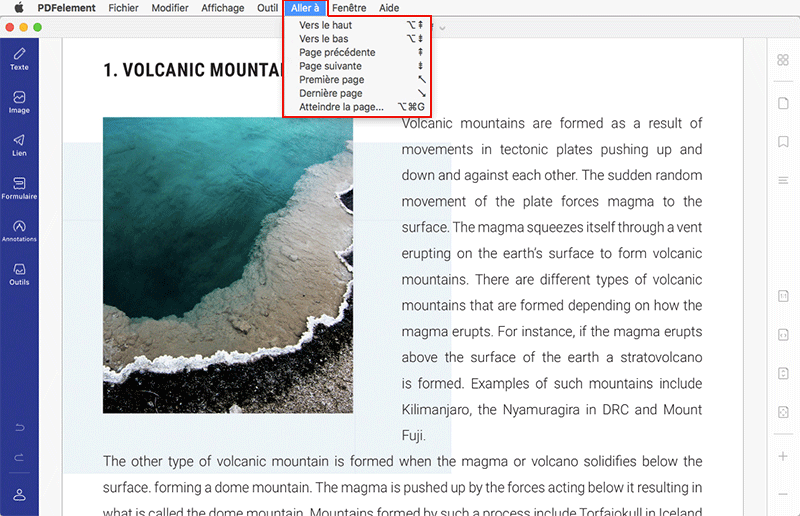Choose Vers le haut menu entry

point(357,25)
